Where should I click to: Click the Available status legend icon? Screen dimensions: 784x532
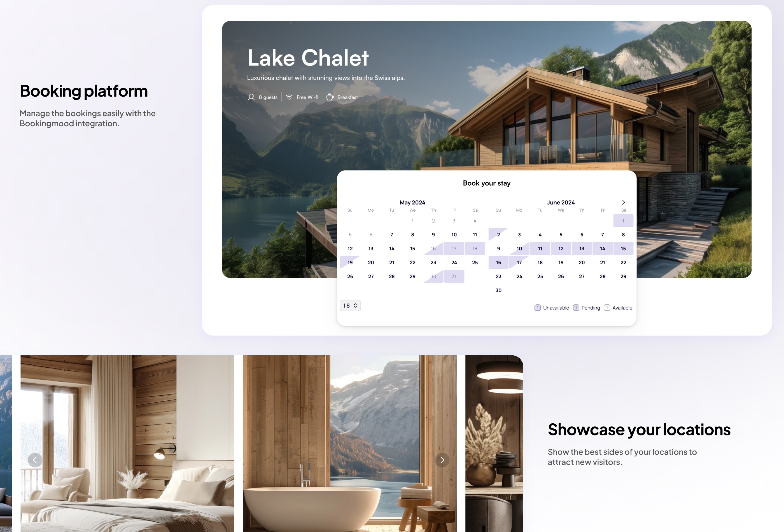point(606,307)
